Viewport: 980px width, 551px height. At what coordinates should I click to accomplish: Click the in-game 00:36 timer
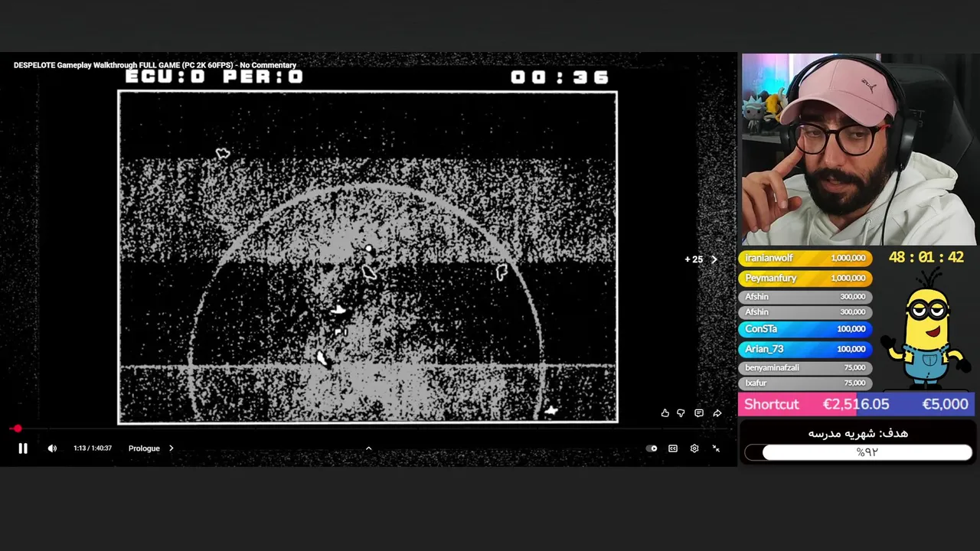[x=560, y=77]
